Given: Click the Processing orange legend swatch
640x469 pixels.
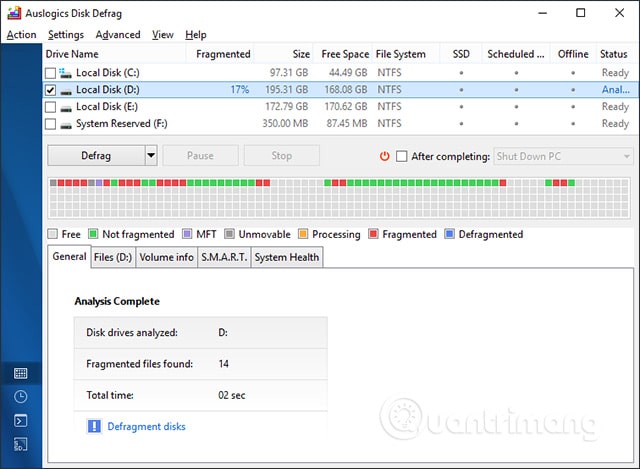Looking at the screenshot, I should point(303,234).
